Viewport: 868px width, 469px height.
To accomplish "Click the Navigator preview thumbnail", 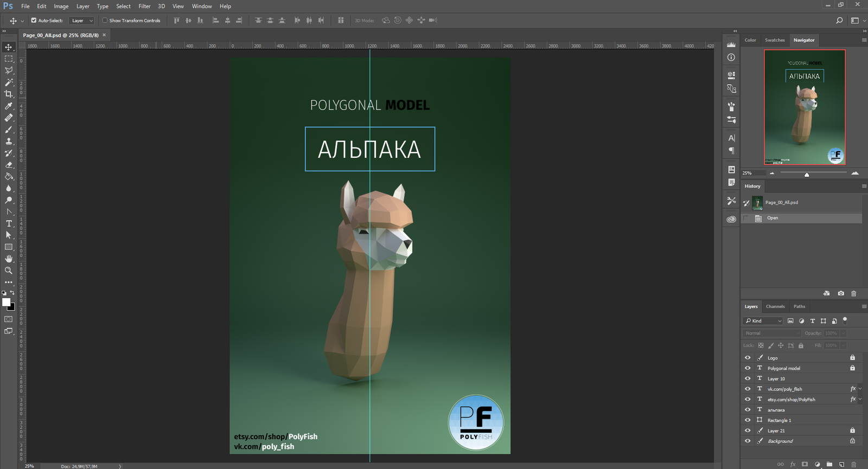I will click(x=805, y=107).
